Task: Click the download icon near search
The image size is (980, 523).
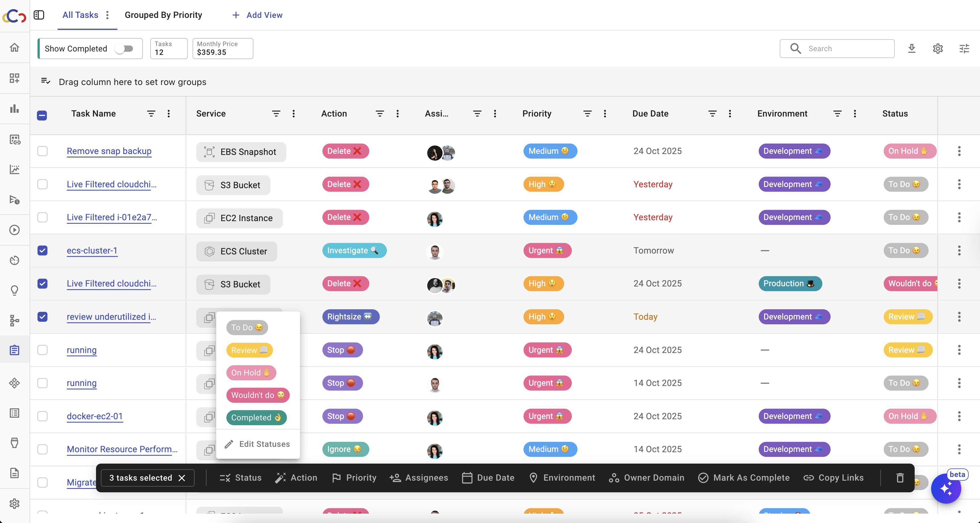Action: click(912, 48)
